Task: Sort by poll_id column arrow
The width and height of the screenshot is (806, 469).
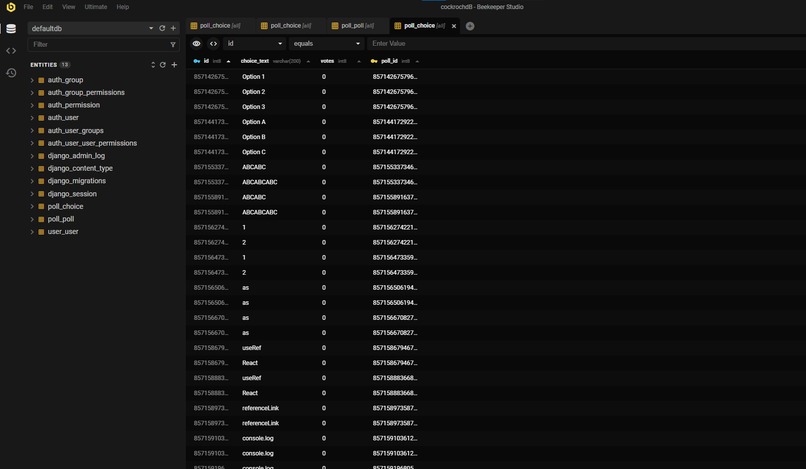Action: [417, 61]
